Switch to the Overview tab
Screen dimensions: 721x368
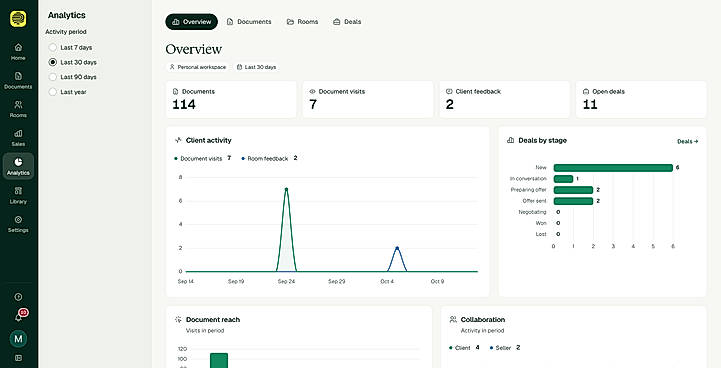click(x=191, y=22)
